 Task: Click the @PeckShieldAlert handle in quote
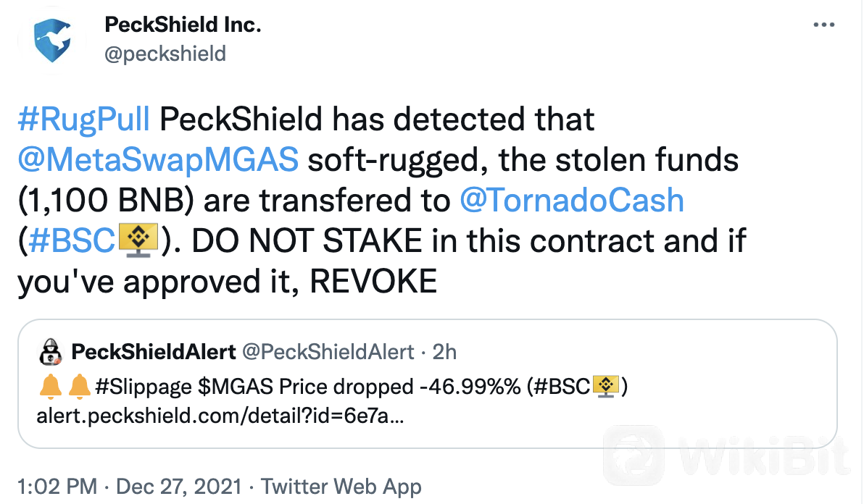tap(328, 352)
